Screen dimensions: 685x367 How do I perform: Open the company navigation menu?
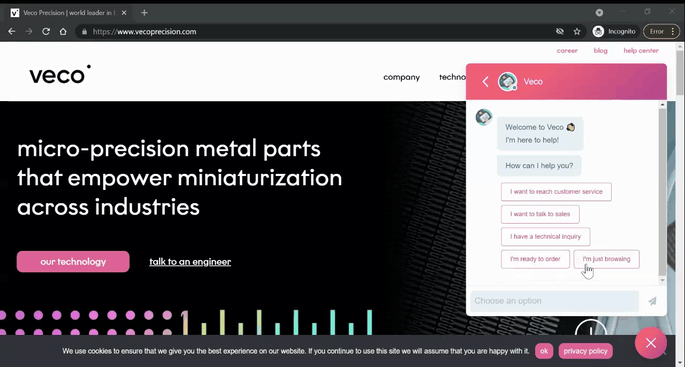tap(401, 77)
